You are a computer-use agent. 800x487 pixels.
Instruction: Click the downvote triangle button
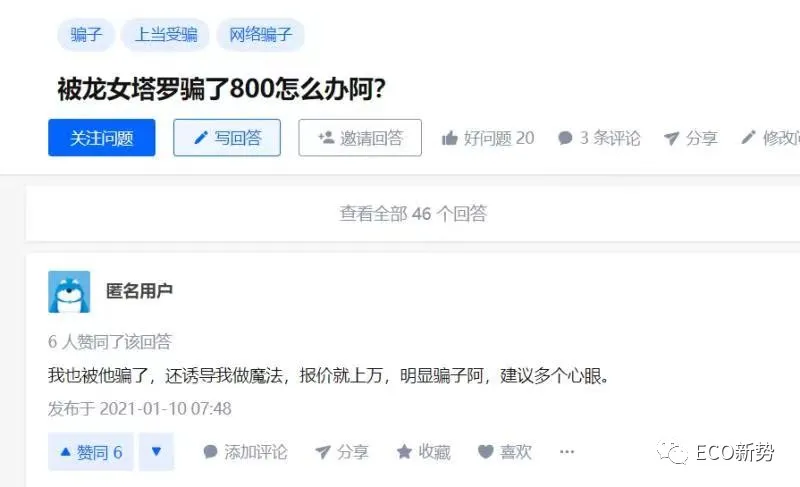(x=157, y=452)
